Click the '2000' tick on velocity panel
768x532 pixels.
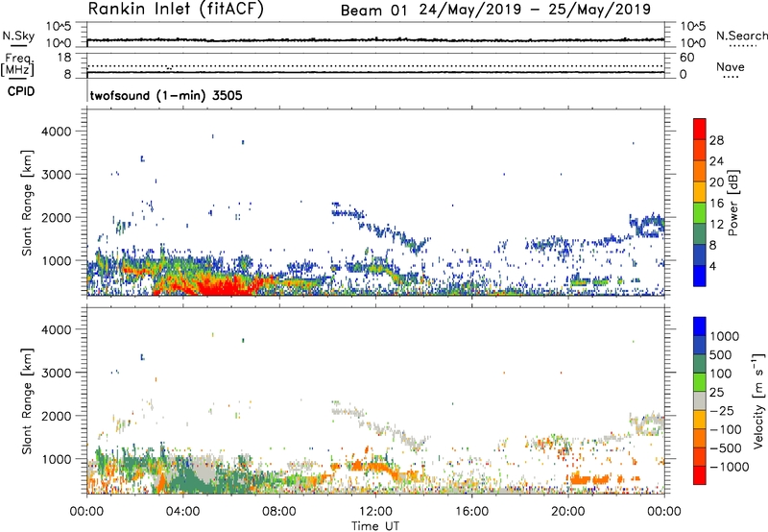click(57, 416)
